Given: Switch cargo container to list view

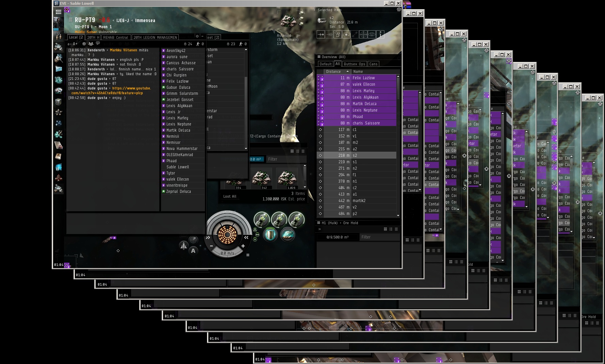Looking at the screenshot, I should click(303, 151).
